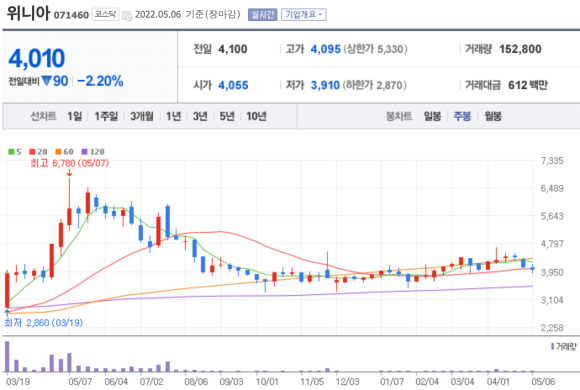Click the 거래량 value 152,800
The image size is (580, 390).
(x=520, y=49)
